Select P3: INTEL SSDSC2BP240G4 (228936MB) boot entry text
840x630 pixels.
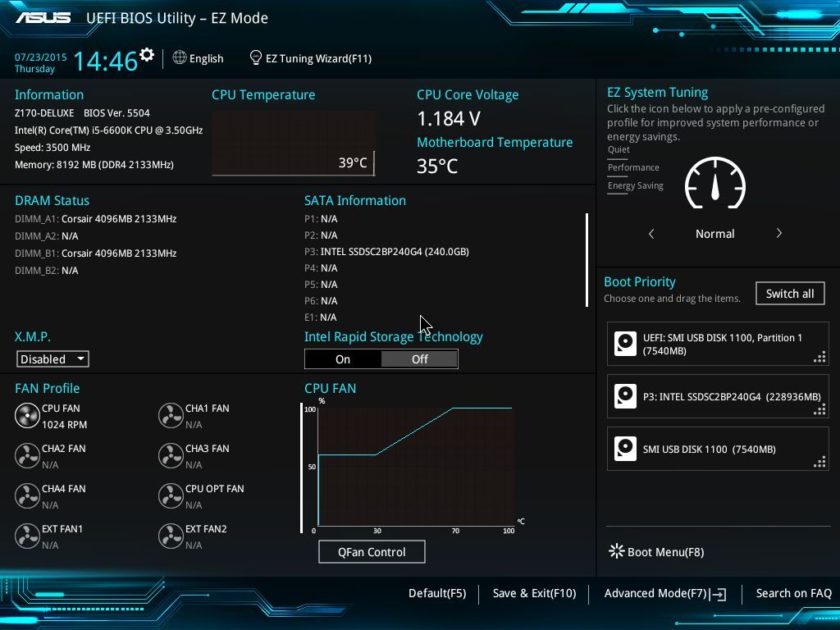732,396
